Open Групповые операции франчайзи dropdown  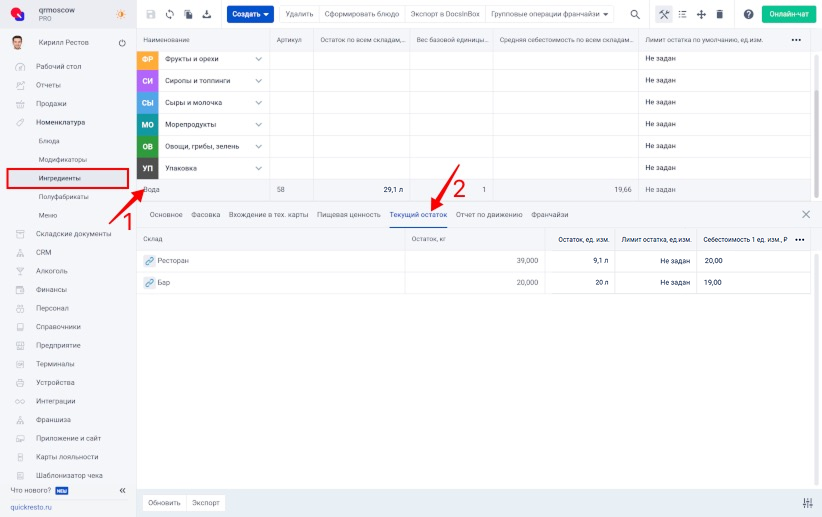coord(550,14)
